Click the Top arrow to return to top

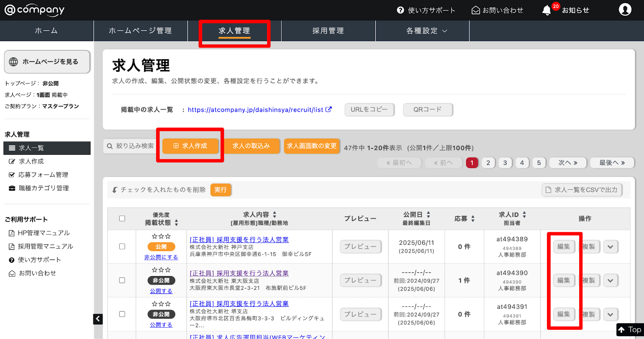(x=630, y=330)
